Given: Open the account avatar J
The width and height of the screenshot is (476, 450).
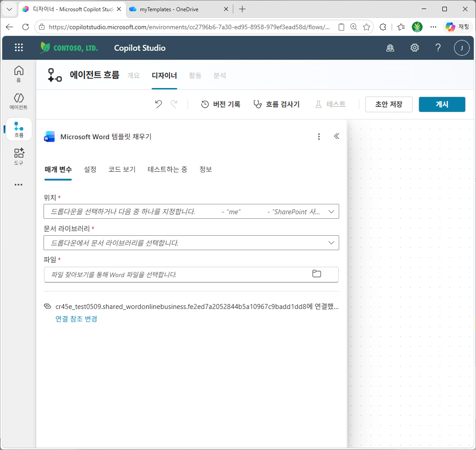Looking at the screenshot, I should tap(462, 48).
